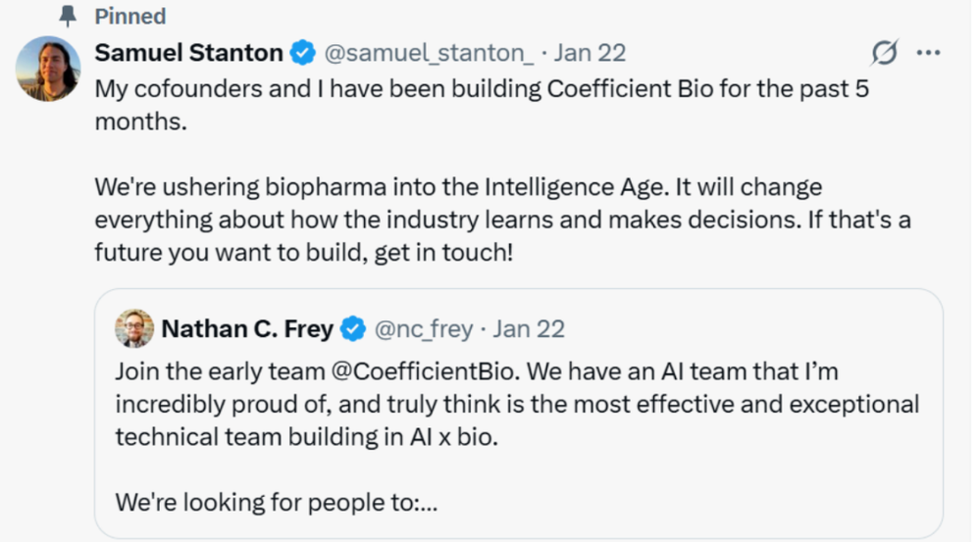Open the @CoefficientBio mention

[424, 371]
